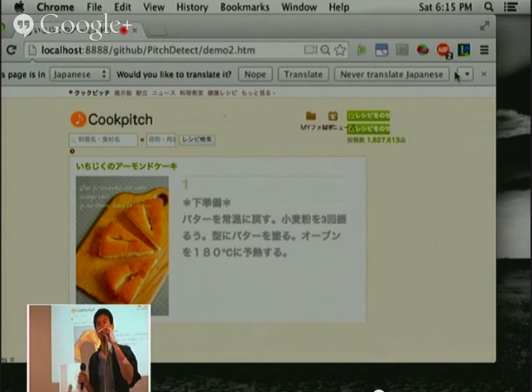Dismiss the translate bar with X
This screenshot has width=532, height=392.
[484, 74]
